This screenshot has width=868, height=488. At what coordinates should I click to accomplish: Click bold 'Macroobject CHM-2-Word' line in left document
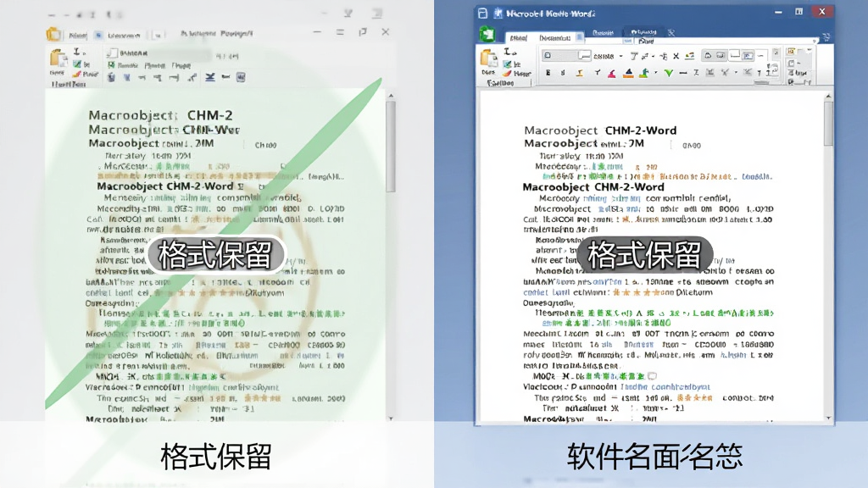(x=165, y=186)
